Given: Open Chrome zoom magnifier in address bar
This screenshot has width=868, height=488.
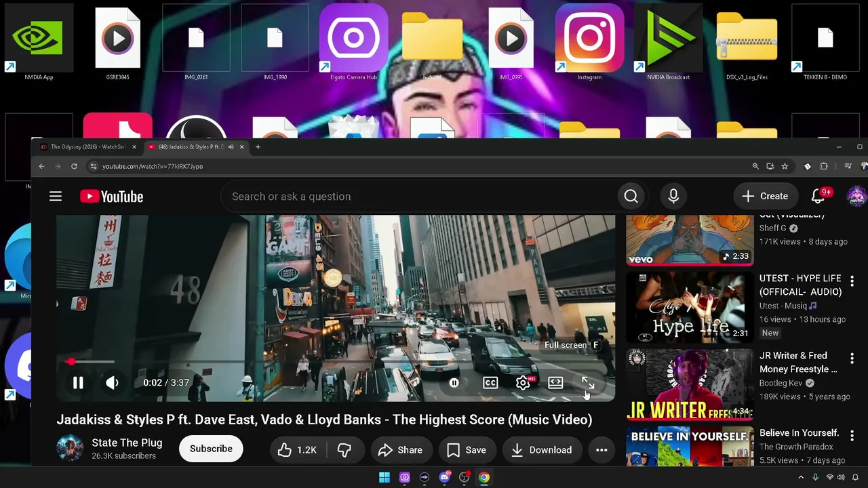Looking at the screenshot, I should (755, 166).
